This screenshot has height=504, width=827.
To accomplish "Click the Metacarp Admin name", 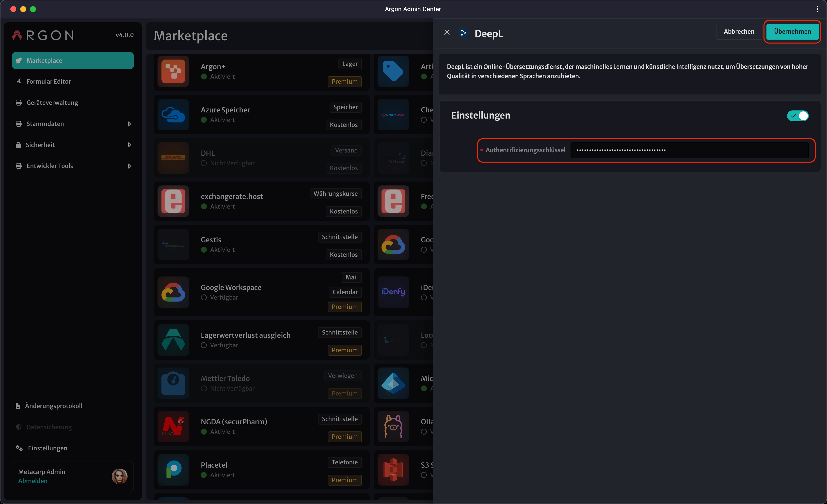I will point(42,472).
